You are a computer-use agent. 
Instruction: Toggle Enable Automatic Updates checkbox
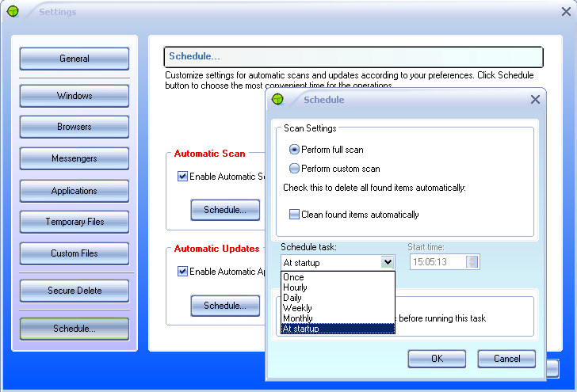coord(183,272)
